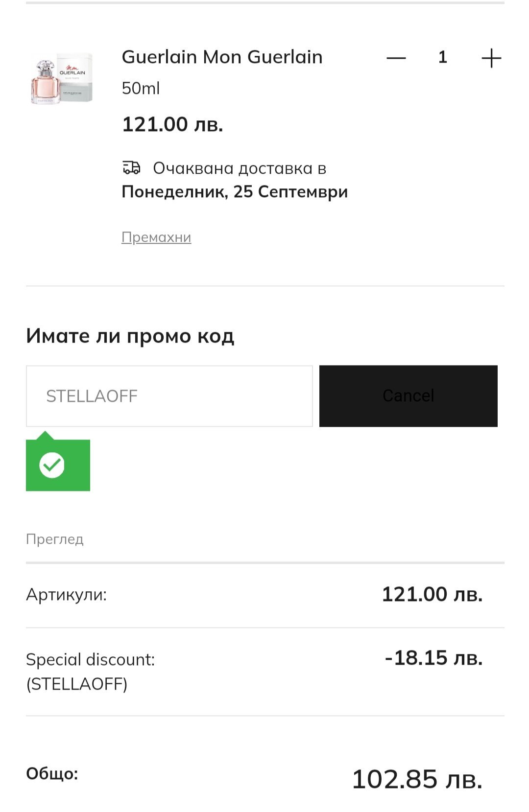Click the delivery date Понеделник, 25 Септември
The height and width of the screenshot is (812, 529).
[235, 192]
